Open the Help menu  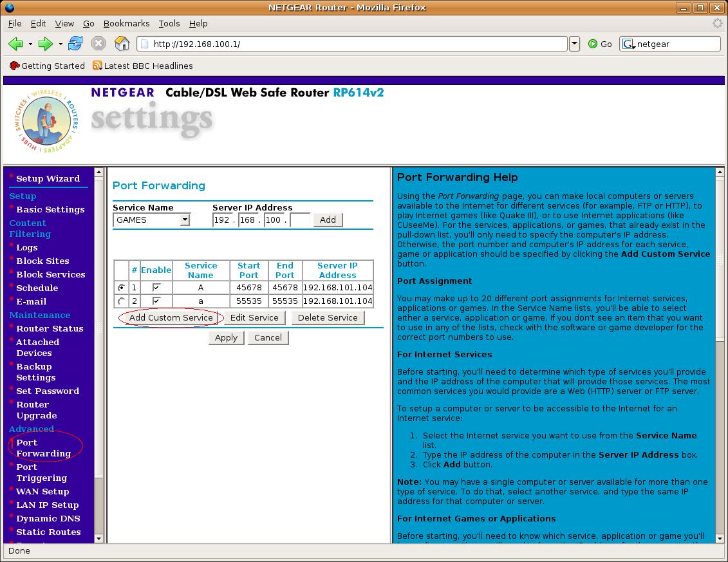(x=198, y=24)
